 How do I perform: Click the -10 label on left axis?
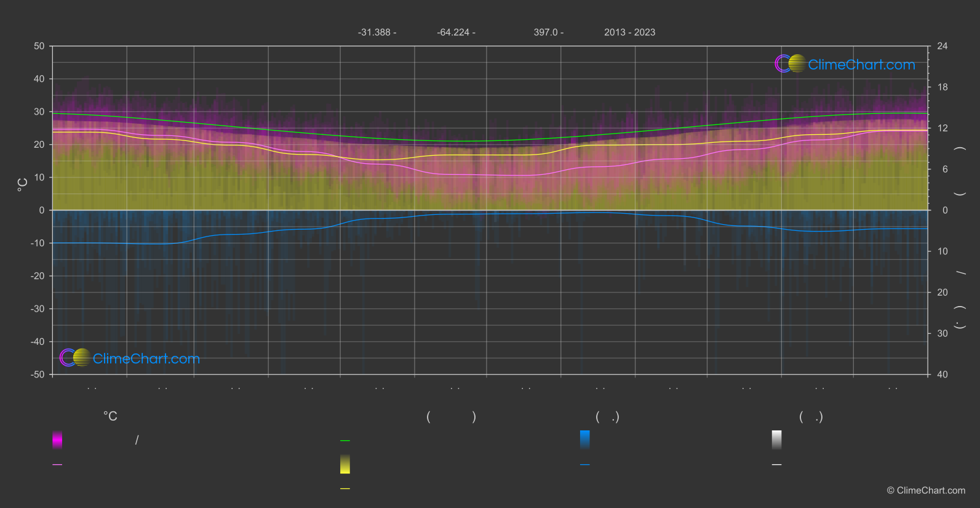[38, 243]
